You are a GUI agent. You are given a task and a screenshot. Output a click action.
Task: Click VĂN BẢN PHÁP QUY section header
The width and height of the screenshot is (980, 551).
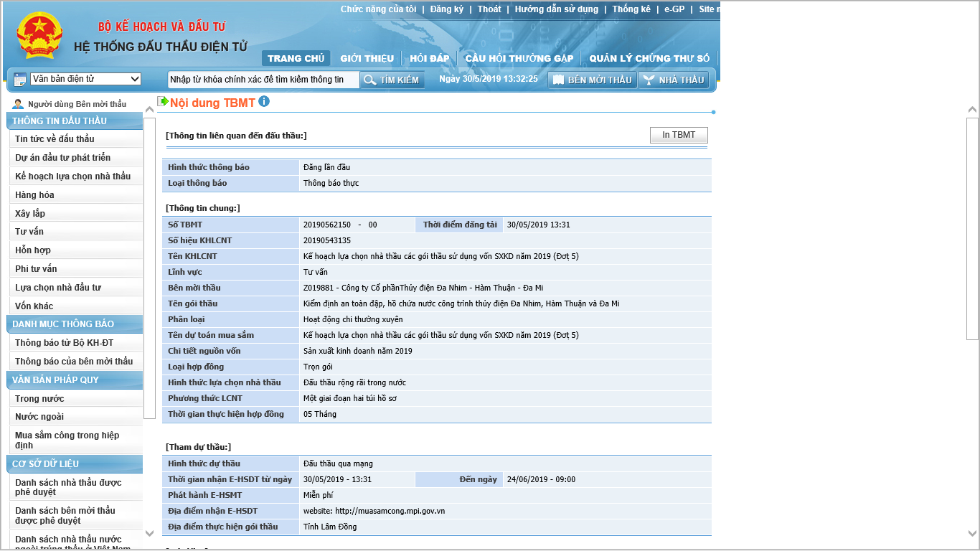tap(75, 380)
